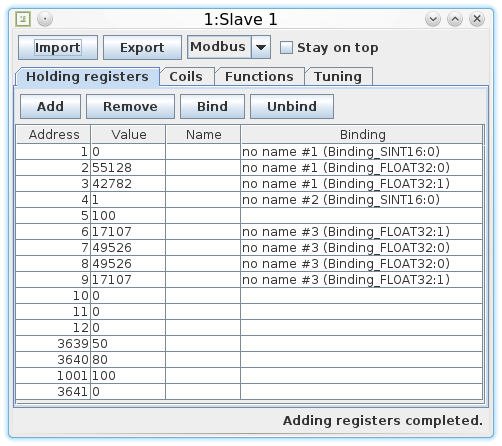Close the Slave 1 window

coord(477,19)
